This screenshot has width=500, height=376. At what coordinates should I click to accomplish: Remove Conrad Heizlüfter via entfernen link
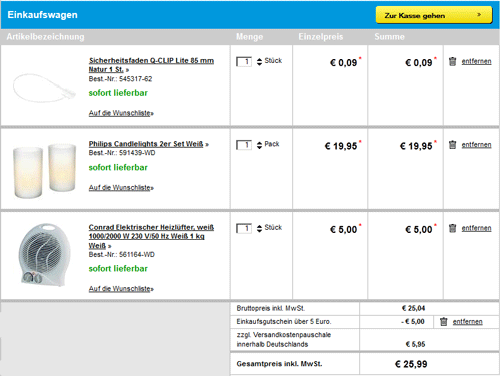click(x=476, y=228)
